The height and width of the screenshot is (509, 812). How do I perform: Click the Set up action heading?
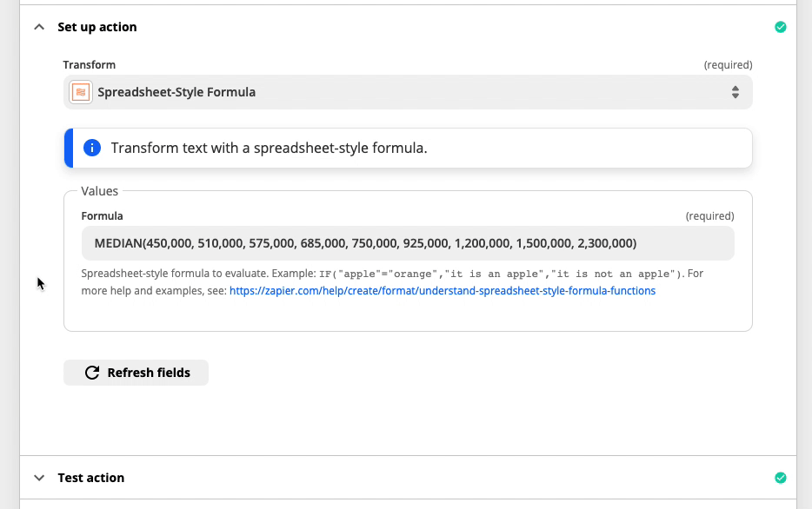[x=97, y=27]
